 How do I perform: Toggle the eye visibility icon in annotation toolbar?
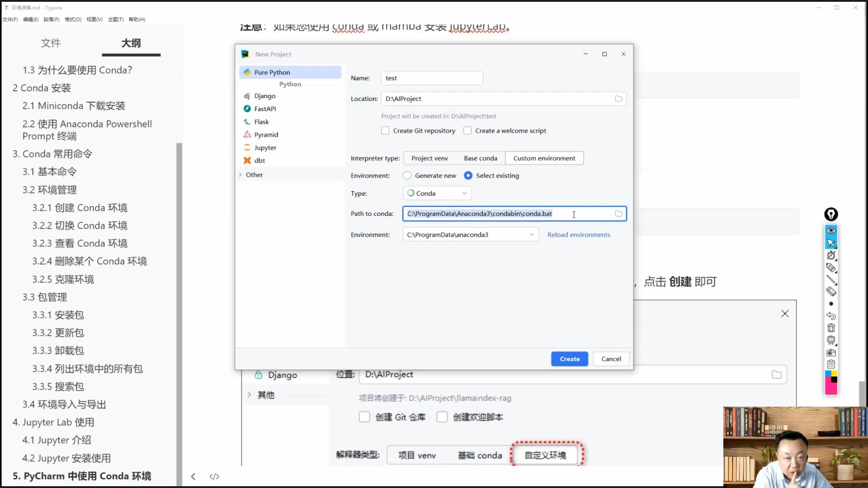[x=831, y=230]
